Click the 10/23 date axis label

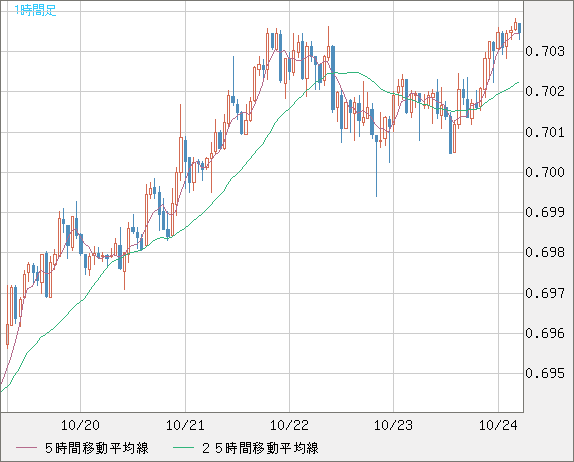[394, 425]
